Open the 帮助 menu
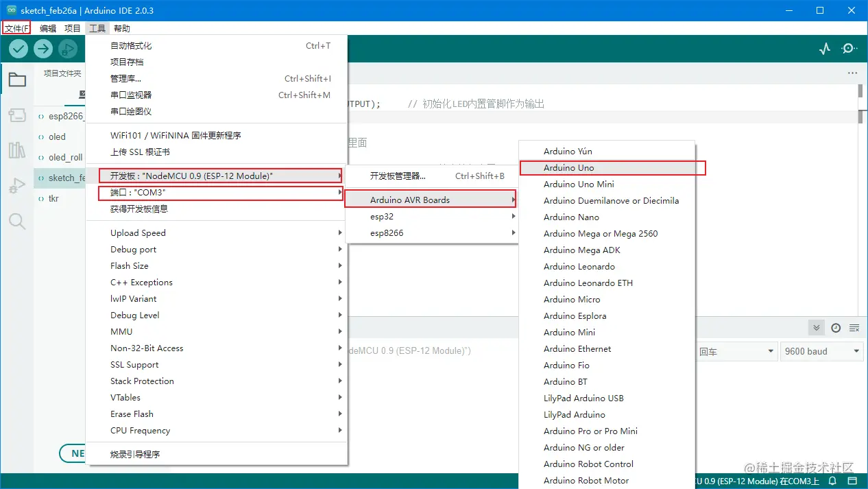The height and width of the screenshot is (489, 868). [x=122, y=28]
